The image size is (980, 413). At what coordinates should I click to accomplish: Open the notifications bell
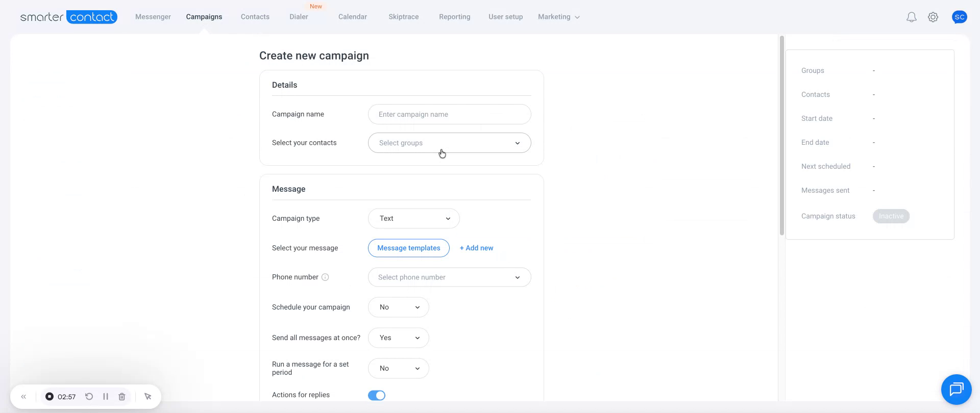pyautogui.click(x=911, y=17)
